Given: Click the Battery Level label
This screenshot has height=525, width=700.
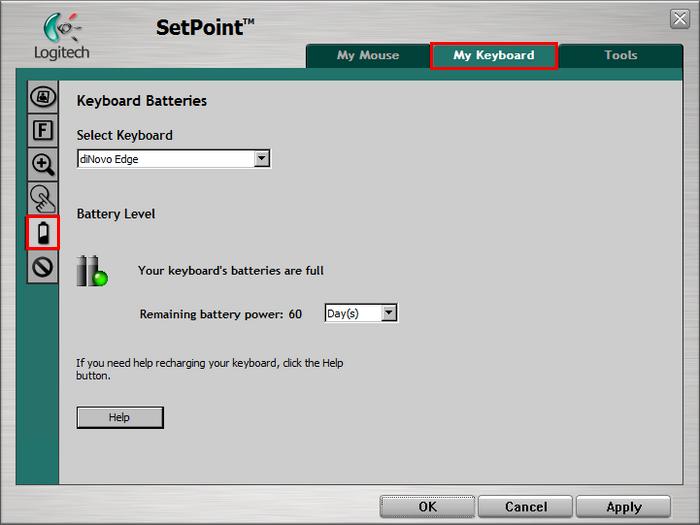Looking at the screenshot, I should [x=116, y=214].
